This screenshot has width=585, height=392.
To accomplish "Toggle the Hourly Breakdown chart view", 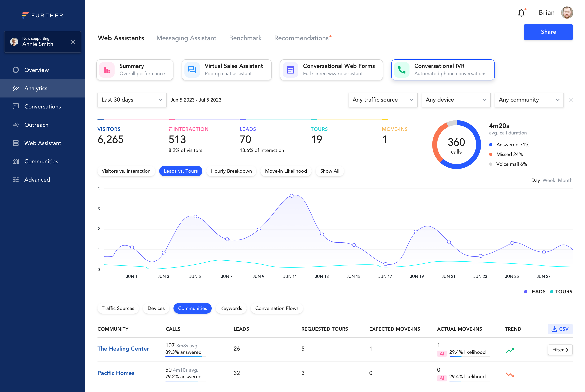I will click(231, 171).
